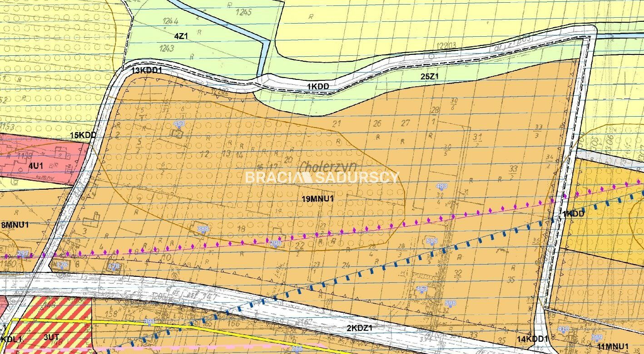Select building marker 483
644x354 pixels.
pyautogui.click(x=441, y=186)
